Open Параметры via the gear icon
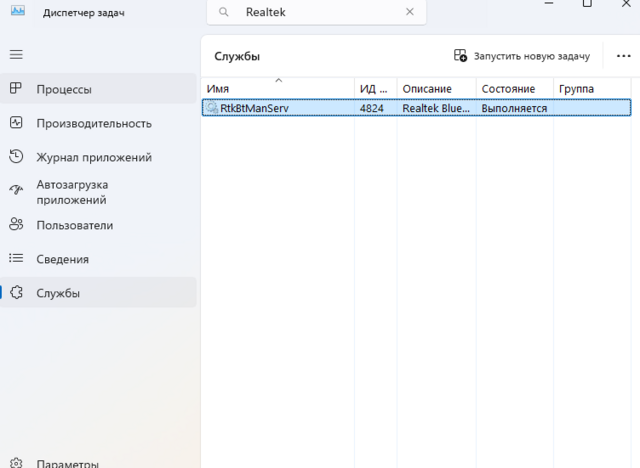This screenshot has height=468, width=640. [16, 463]
